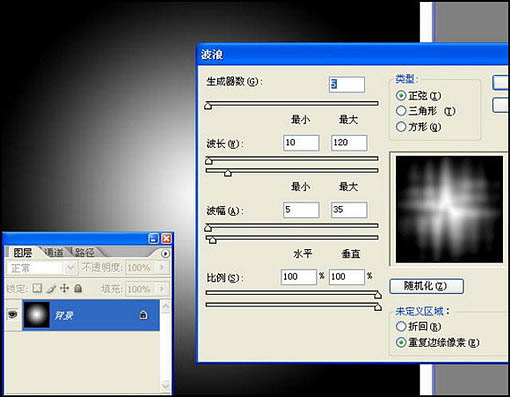Click the maximum wavelength input field
This screenshot has height=397, width=510.
[349, 143]
